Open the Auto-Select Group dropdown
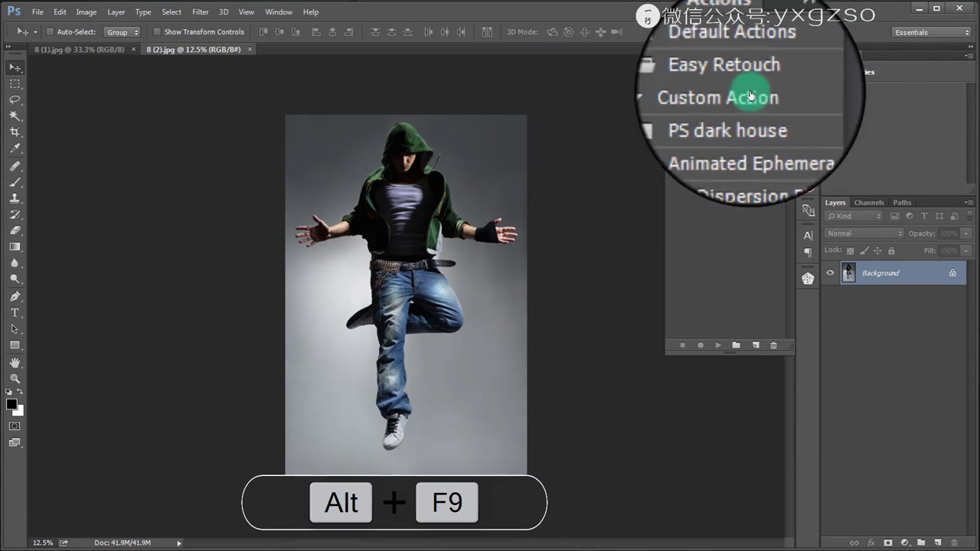Image resolution: width=980 pixels, height=551 pixels. 122,32
